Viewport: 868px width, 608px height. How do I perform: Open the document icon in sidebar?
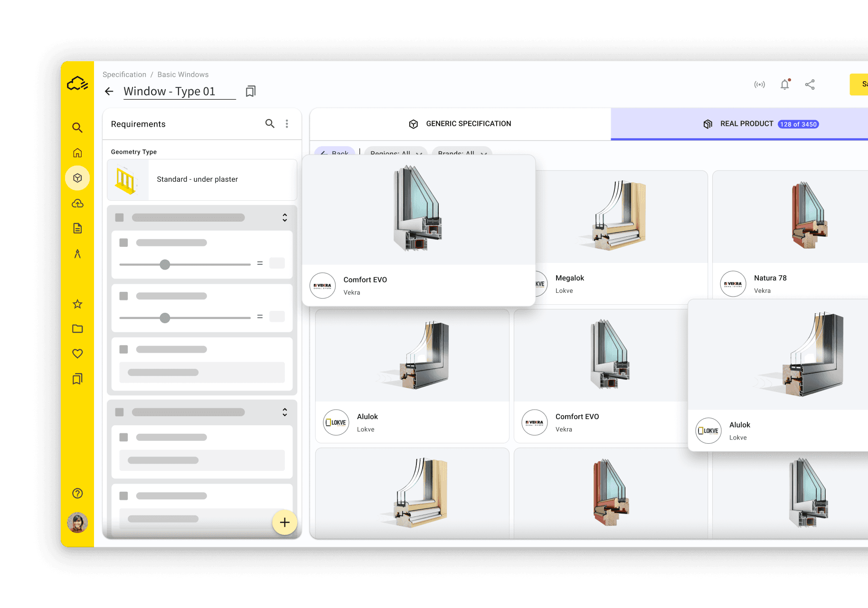coord(77,228)
